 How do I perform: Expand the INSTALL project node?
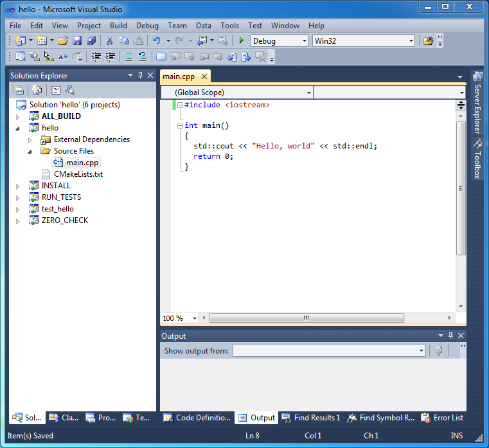(x=18, y=186)
